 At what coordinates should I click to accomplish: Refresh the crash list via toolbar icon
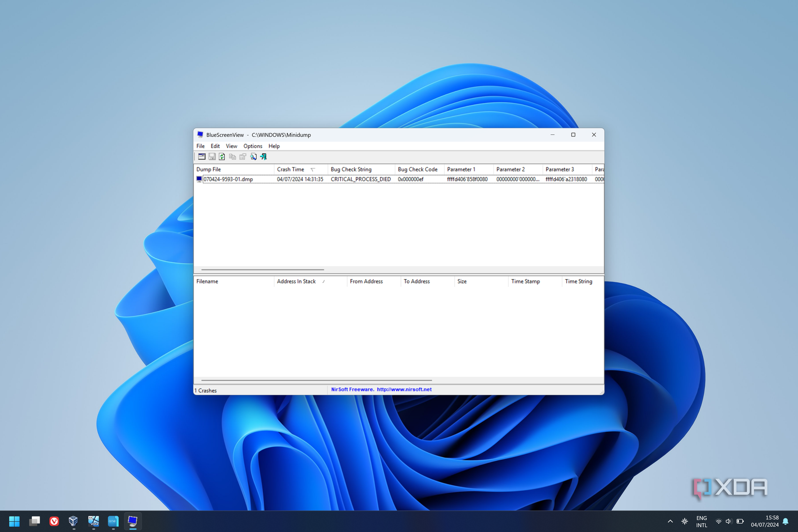pyautogui.click(x=222, y=157)
